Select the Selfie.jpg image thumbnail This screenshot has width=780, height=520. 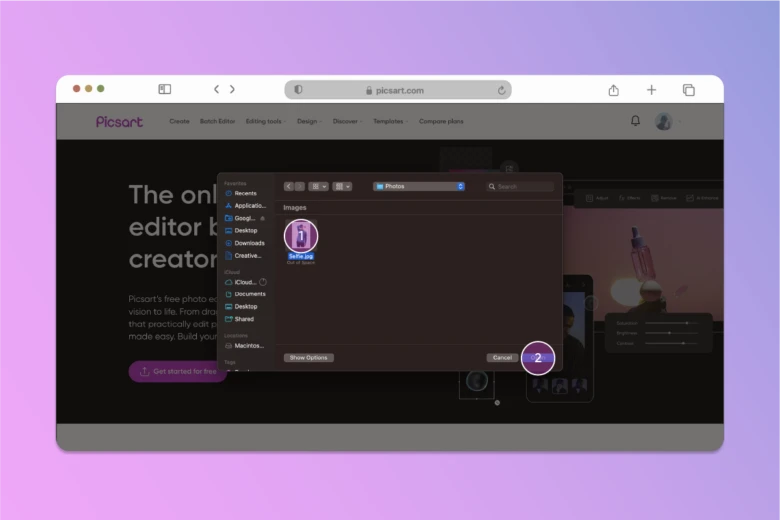pos(301,235)
